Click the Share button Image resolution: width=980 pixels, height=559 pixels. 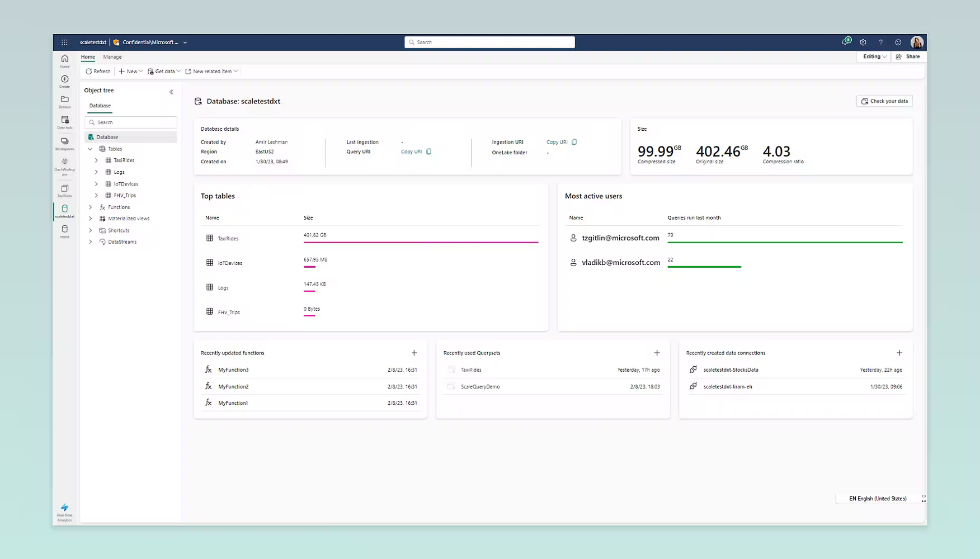(908, 56)
